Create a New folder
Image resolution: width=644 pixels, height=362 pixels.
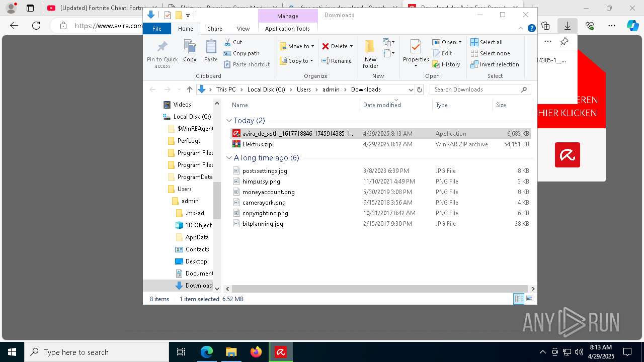pos(370,54)
